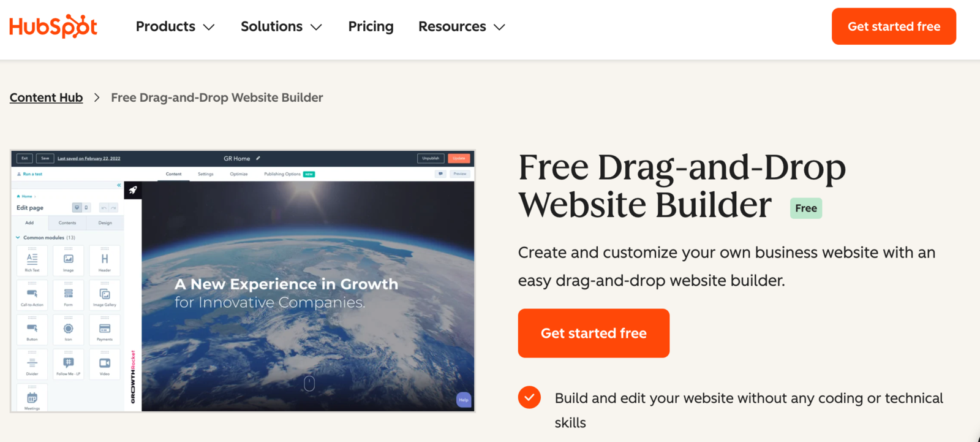Image resolution: width=980 pixels, height=442 pixels.
Task: Expand the Resources dropdown menu
Action: 462,26
